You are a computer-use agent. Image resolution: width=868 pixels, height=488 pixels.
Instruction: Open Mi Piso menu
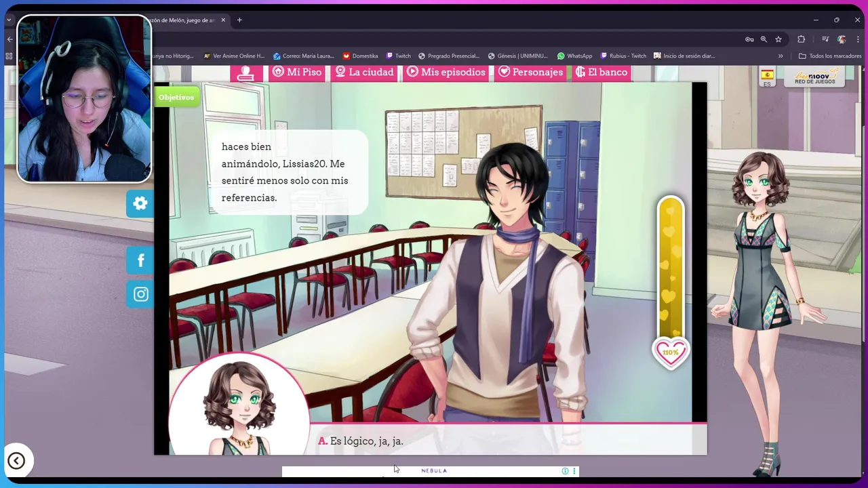[x=296, y=72]
